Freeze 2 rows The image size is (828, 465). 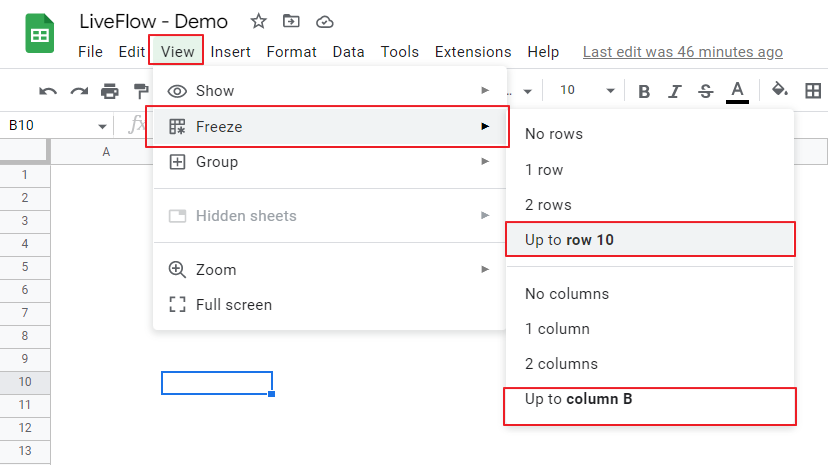650,205
